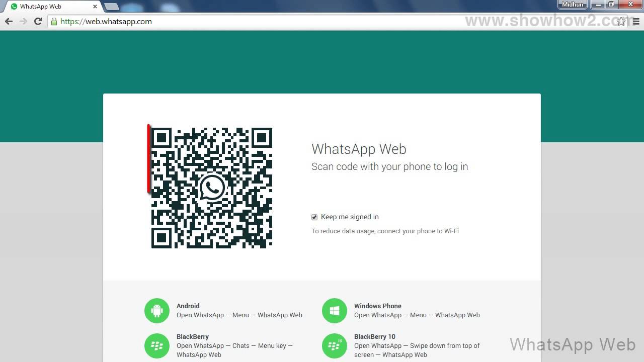Click the BlackBerry logo icon
The width and height of the screenshot is (644, 362).
pyautogui.click(x=157, y=346)
